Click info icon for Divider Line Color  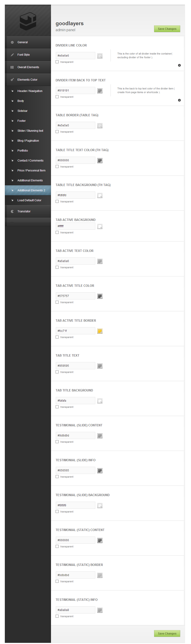click(179, 65)
